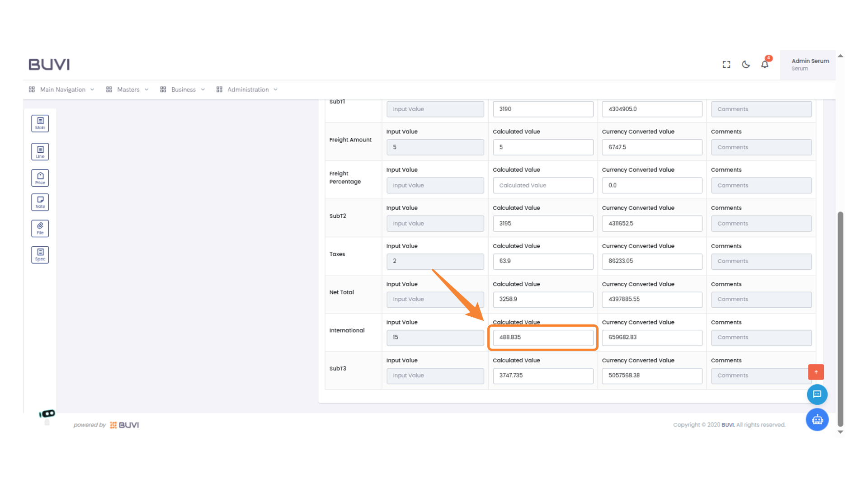This screenshot has height=488, width=868.
Task: Open the Spec sidebar icon
Action: [40, 255]
